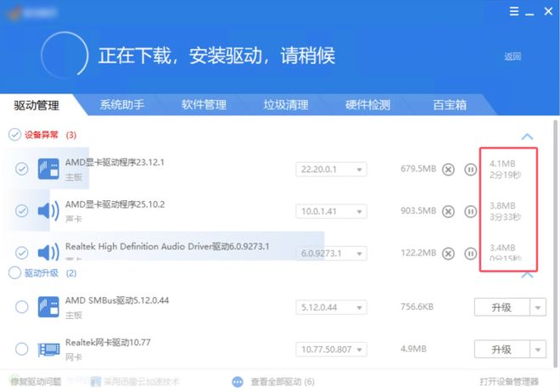Pause the Realtek High Definition Audio download

pyautogui.click(x=470, y=254)
